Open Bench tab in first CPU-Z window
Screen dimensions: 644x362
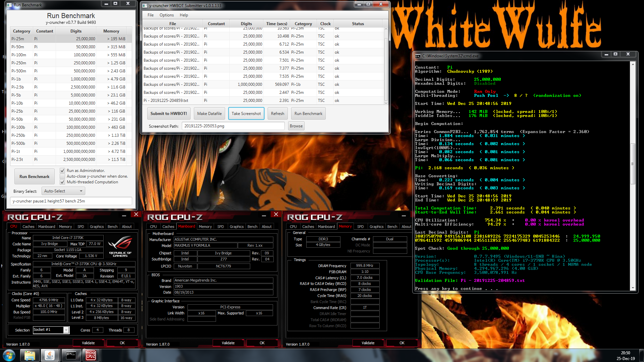coord(113,227)
